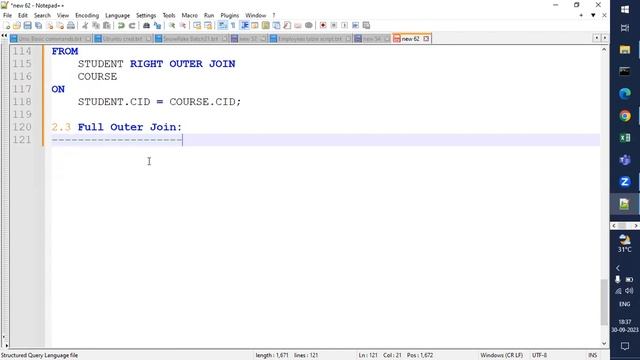Open Excel from the taskbar
The width and height of the screenshot is (640, 360).
coord(625,138)
